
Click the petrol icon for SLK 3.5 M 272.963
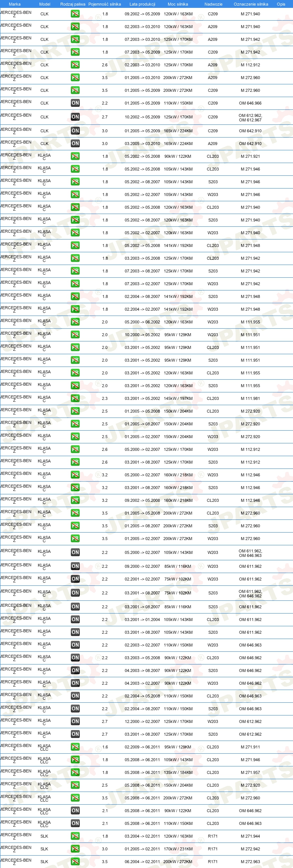[x=75, y=862]
